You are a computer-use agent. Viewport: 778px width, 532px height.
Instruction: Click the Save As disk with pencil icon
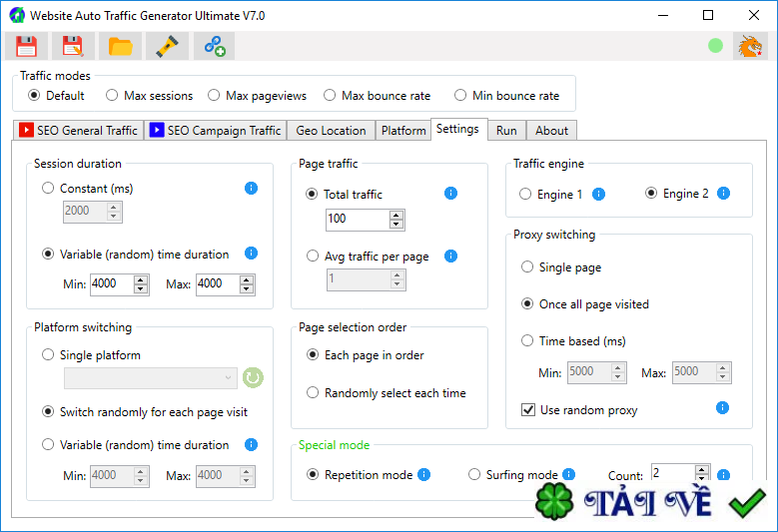(x=73, y=46)
